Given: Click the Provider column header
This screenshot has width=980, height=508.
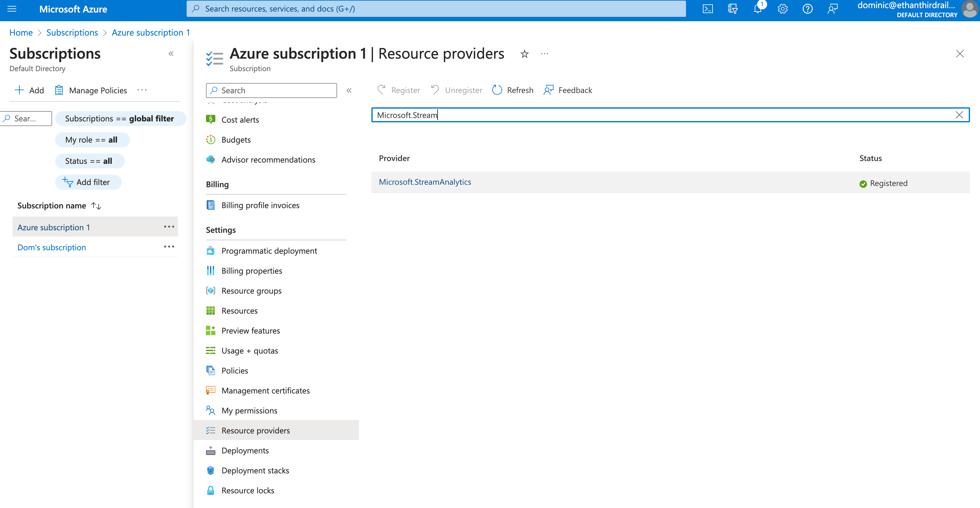Looking at the screenshot, I should tap(394, 158).
